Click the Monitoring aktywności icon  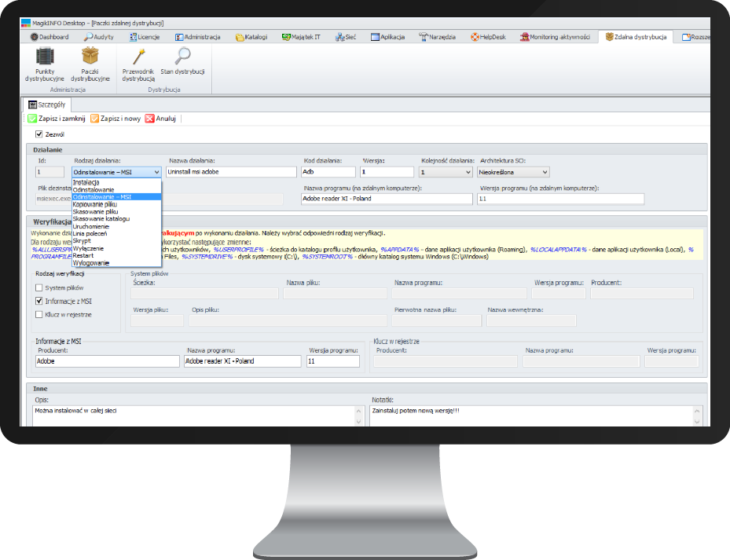[x=525, y=37]
